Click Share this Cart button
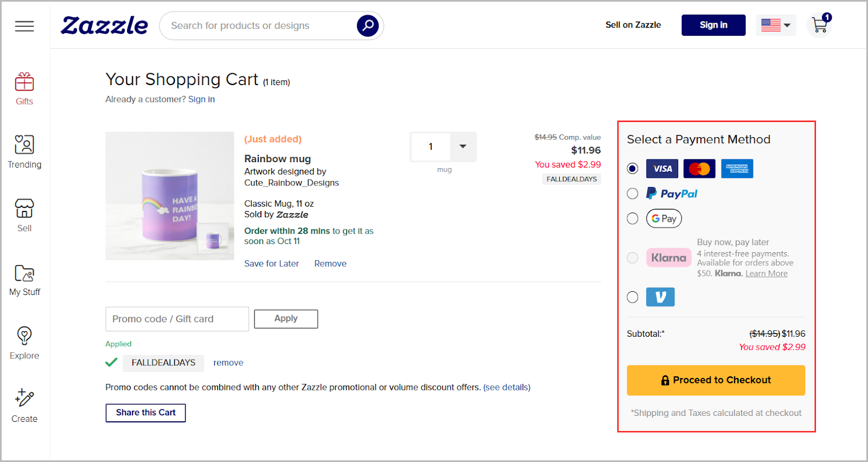The width and height of the screenshot is (868, 462). [x=145, y=413]
